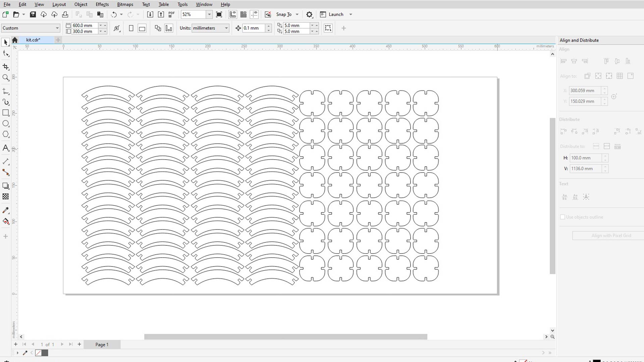Viewport: 644px width, 362px height.
Task: Select the Freehand drawing tool
Action: [6, 91]
